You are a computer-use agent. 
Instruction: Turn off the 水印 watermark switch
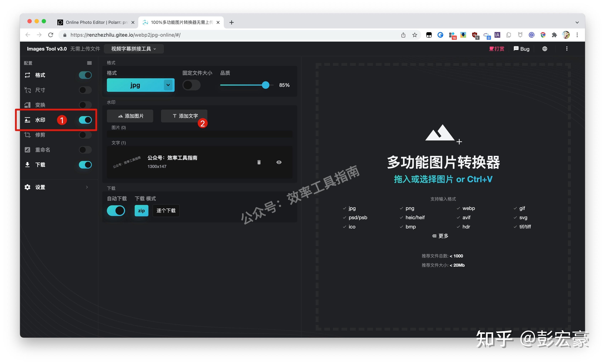click(x=85, y=120)
